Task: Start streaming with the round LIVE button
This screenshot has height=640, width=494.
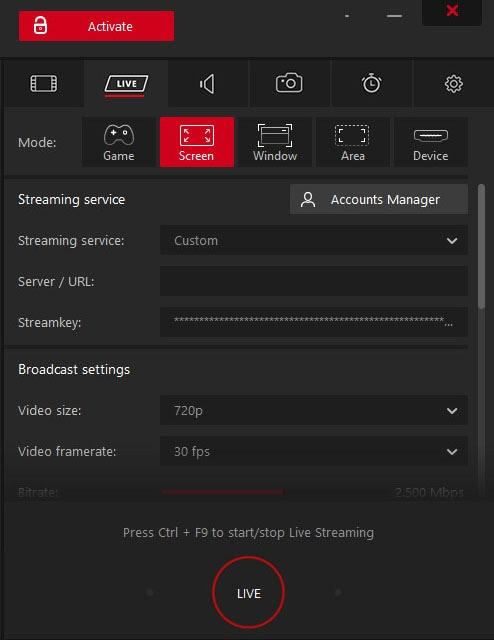Action: click(248, 593)
